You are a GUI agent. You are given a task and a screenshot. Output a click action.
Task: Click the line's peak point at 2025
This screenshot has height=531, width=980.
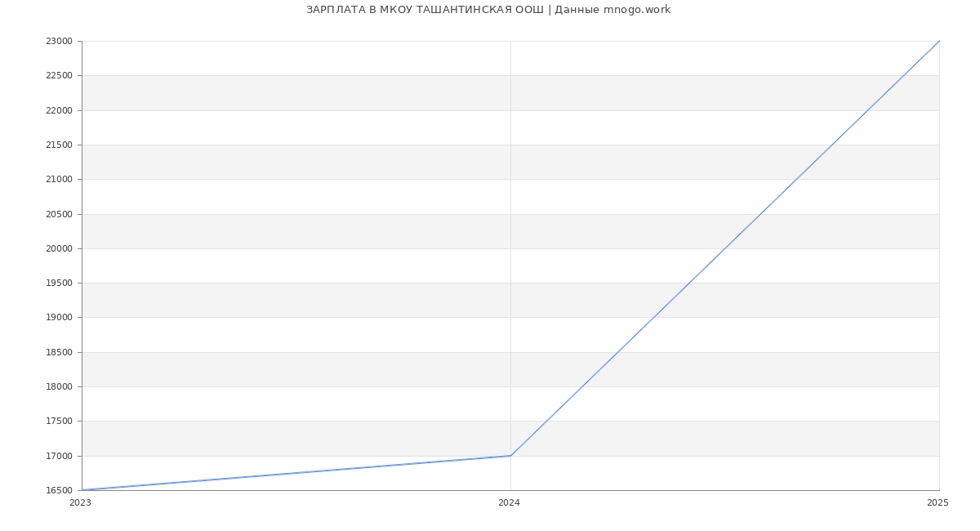[x=938, y=42]
